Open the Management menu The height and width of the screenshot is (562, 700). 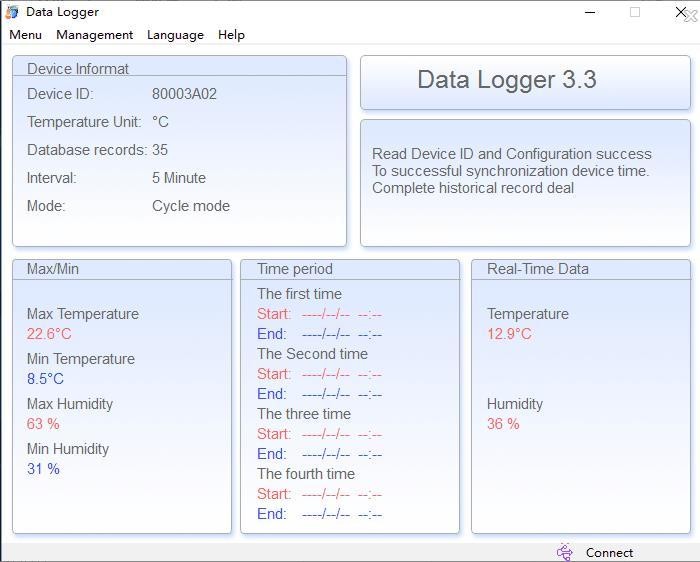click(94, 34)
